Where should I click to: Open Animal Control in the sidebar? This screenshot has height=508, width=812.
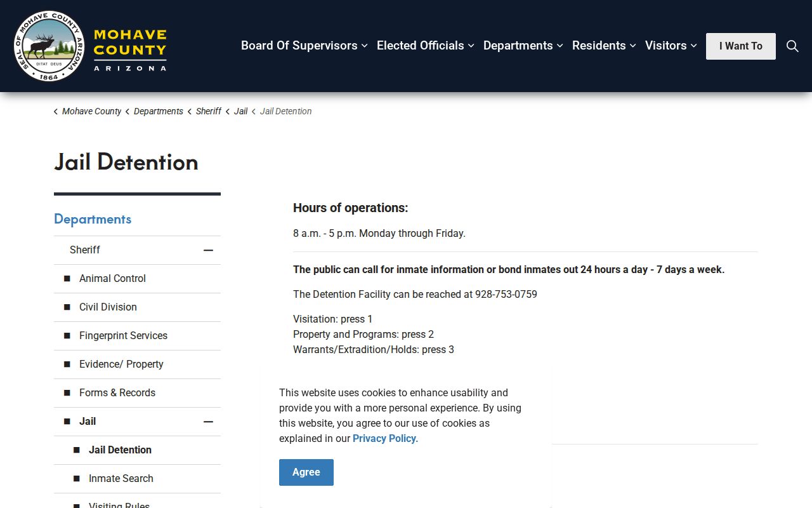point(112,279)
